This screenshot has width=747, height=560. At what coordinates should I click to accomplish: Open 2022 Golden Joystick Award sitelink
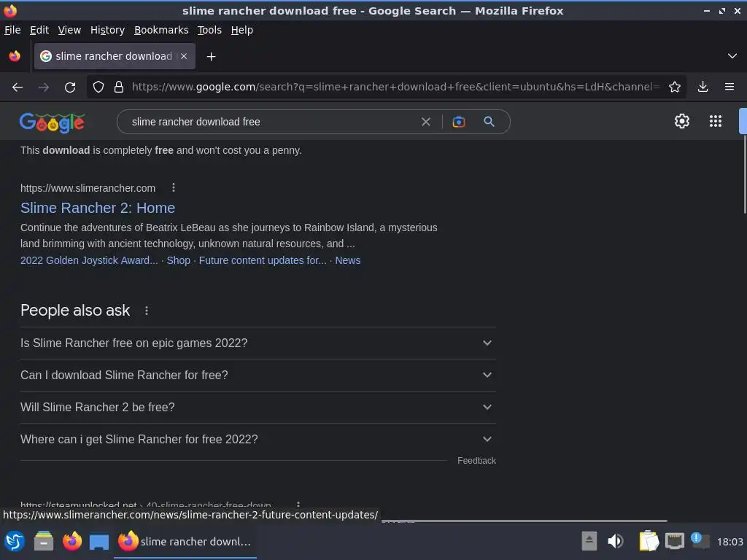point(89,260)
